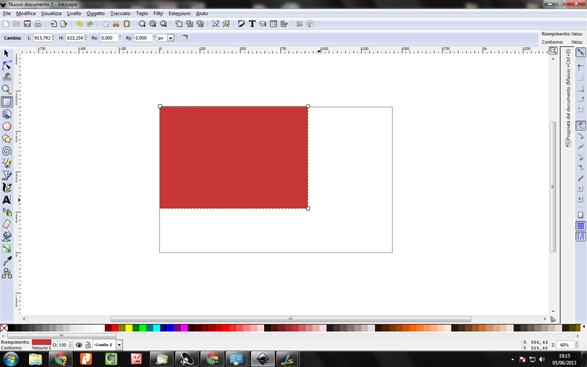Toggle snap to paths green curve button

(580, 136)
